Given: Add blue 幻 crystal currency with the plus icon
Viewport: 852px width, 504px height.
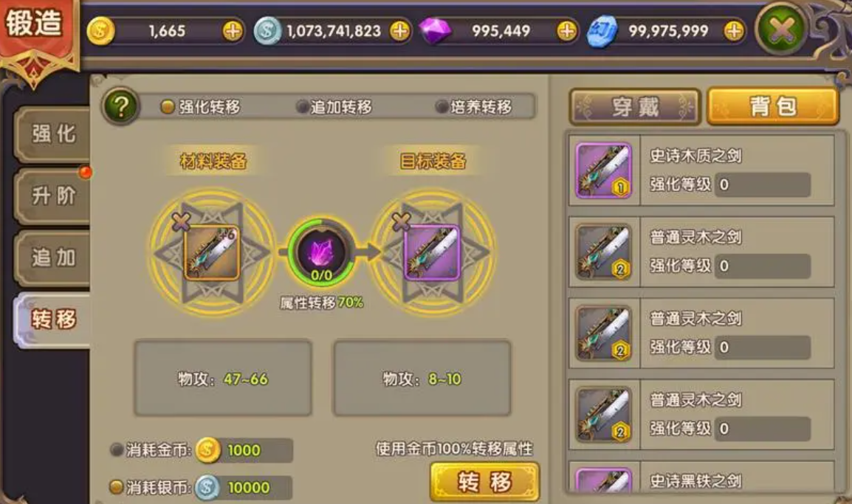Looking at the screenshot, I should click(x=734, y=31).
